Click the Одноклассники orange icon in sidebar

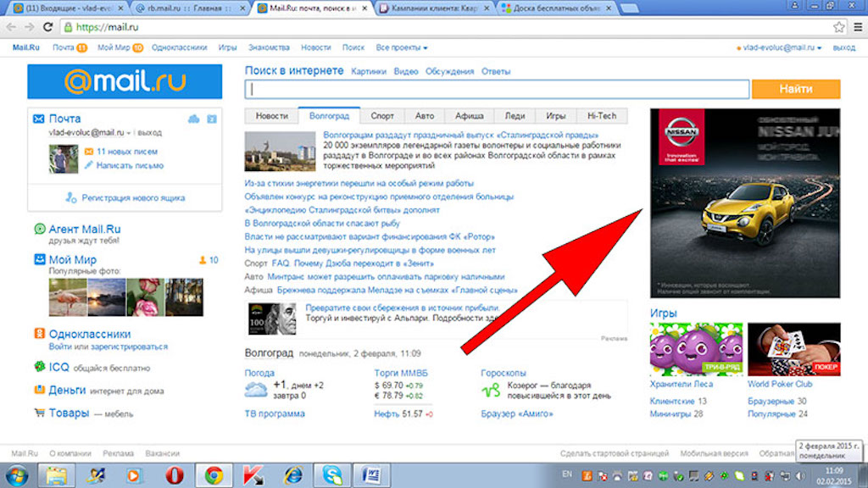39,334
